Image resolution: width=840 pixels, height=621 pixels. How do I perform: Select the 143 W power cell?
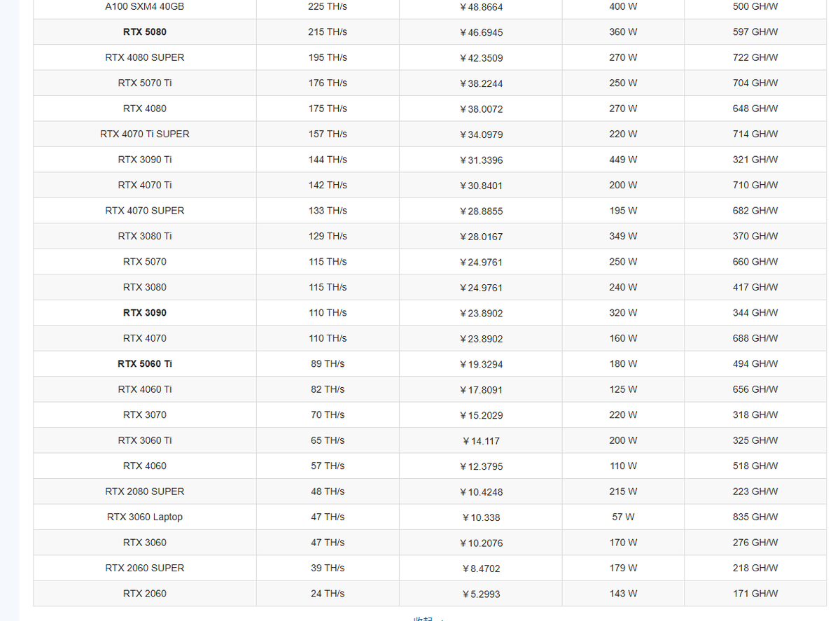(623, 594)
